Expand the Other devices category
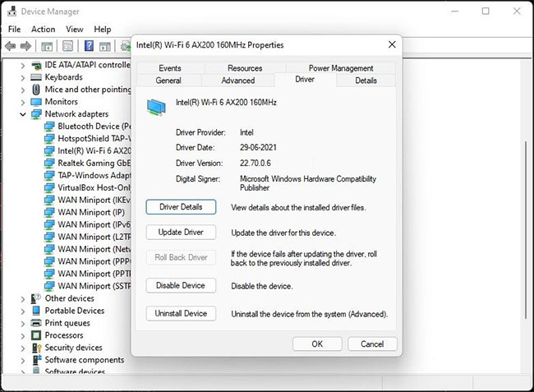The height and width of the screenshot is (392, 534). pos(22,298)
